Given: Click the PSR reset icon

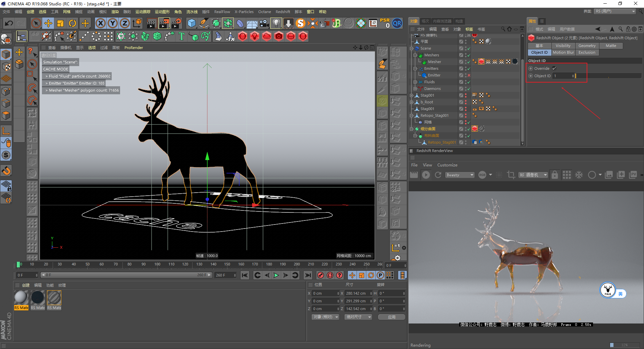Looking at the screenshot, I should 385,23.
